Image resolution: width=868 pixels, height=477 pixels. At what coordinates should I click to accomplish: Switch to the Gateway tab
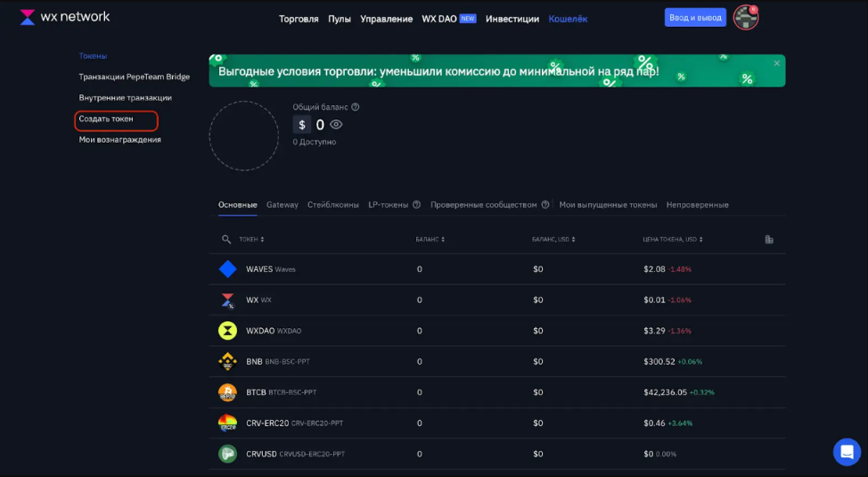(283, 204)
